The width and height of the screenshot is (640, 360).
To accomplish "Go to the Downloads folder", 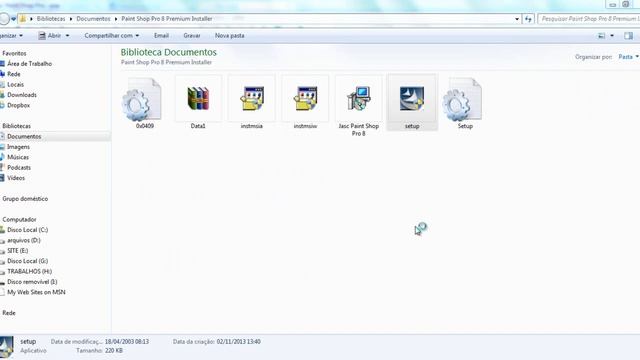I will (22, 95).
